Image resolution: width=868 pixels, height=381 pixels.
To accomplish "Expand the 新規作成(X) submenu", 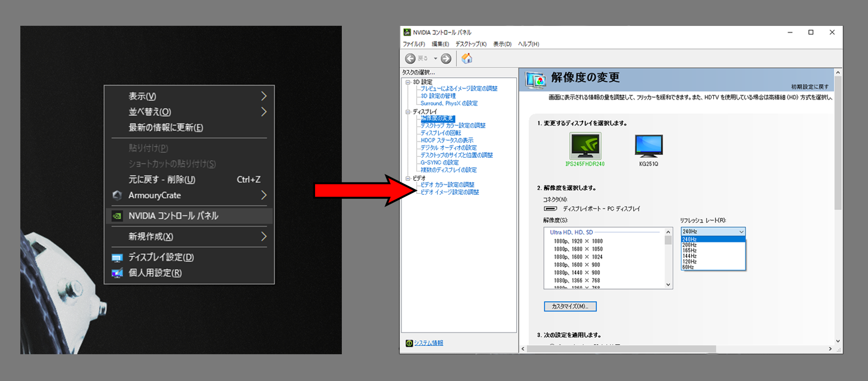I will click(264, 237).
